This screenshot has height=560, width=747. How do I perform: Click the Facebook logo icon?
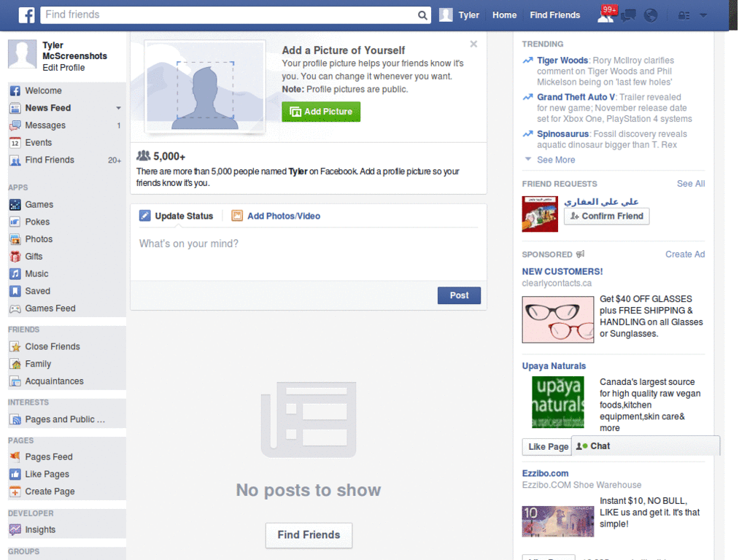26,15
